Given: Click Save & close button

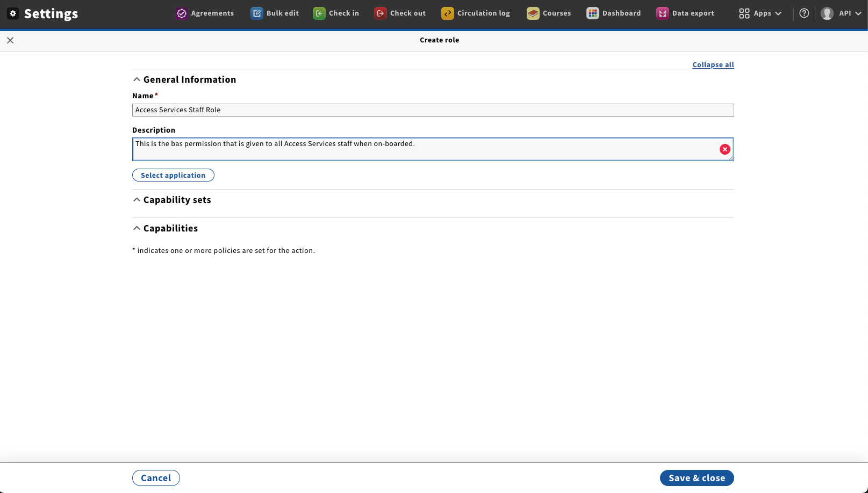Looking at the screenshot, I should click(697, 478).
